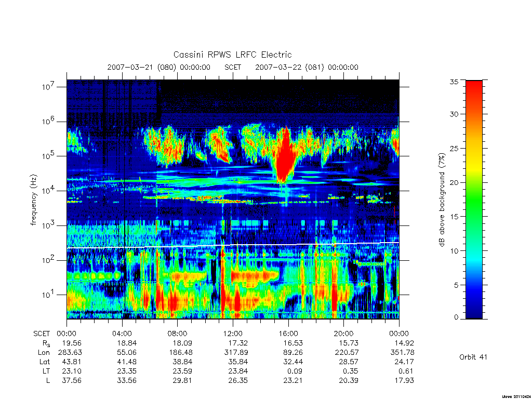The width and height of the screenshot is (532, 399).
Task: Click the white line across the spectrogram
Action: tap(233, 245)
